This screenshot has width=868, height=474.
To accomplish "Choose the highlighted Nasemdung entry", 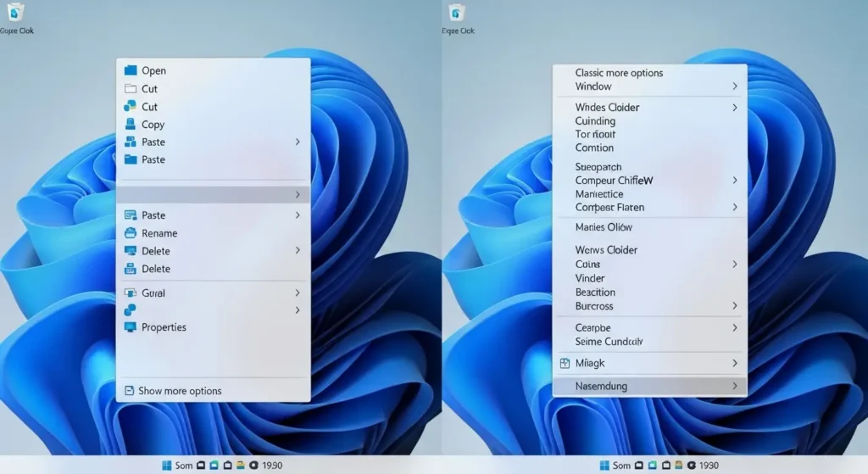I will coord(649,386).
